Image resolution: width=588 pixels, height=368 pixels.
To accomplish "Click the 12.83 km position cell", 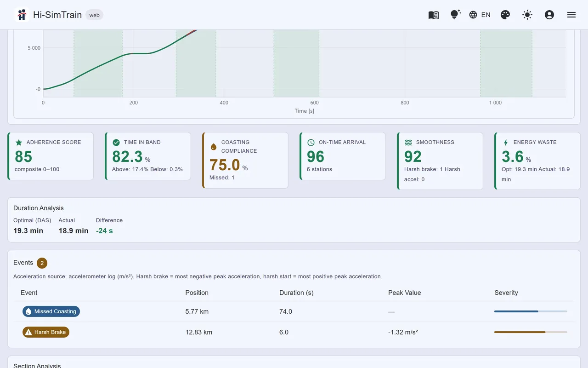I will pyautogui.click(x=198, y=332).
